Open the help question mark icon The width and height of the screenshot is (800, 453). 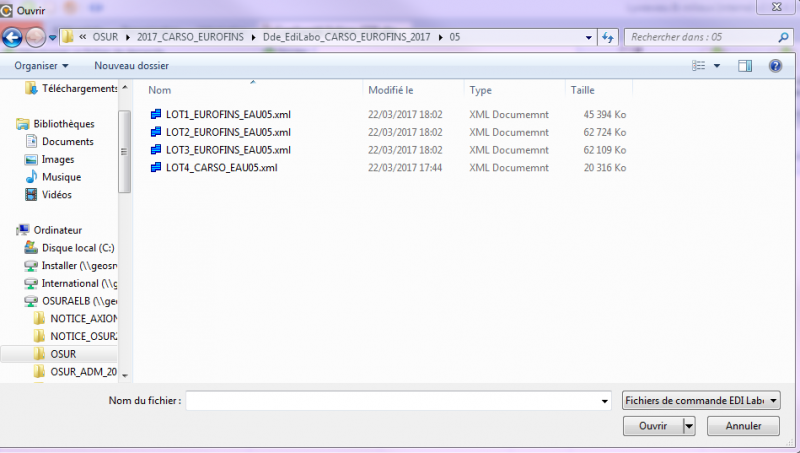(774, 66)
